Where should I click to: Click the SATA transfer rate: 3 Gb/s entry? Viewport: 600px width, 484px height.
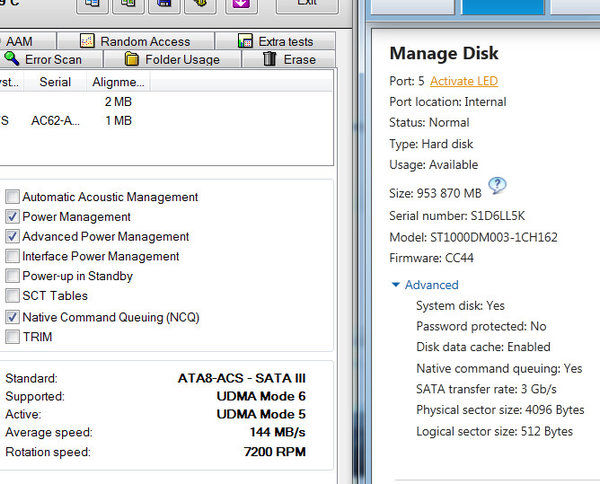click(486, 389)
